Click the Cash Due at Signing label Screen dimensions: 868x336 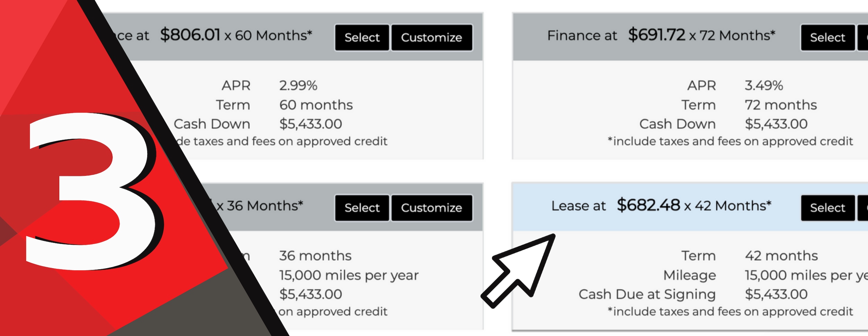point(647,294)
